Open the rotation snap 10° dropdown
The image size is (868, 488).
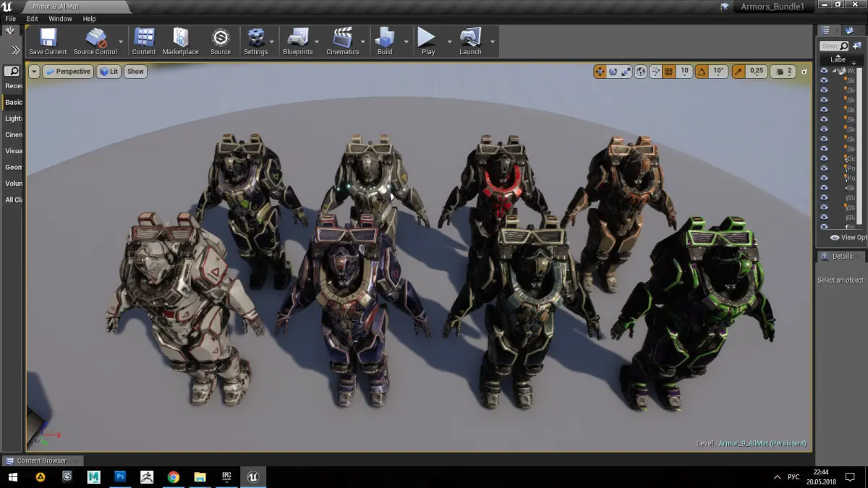point(718,72)
